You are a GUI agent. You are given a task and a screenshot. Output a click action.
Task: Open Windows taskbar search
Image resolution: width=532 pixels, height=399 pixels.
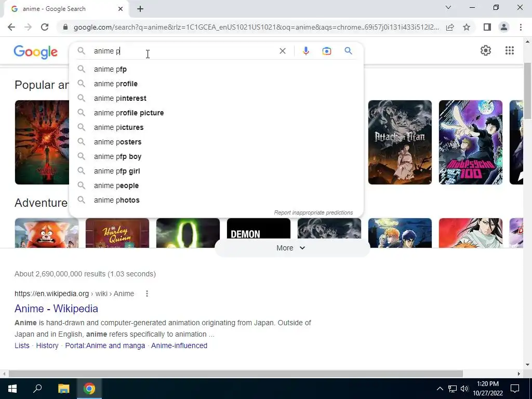tap(37, 389)
